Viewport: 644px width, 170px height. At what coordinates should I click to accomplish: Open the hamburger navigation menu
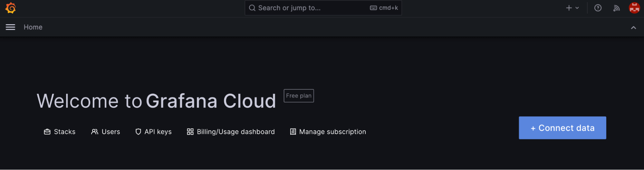(x=10, y=27)
